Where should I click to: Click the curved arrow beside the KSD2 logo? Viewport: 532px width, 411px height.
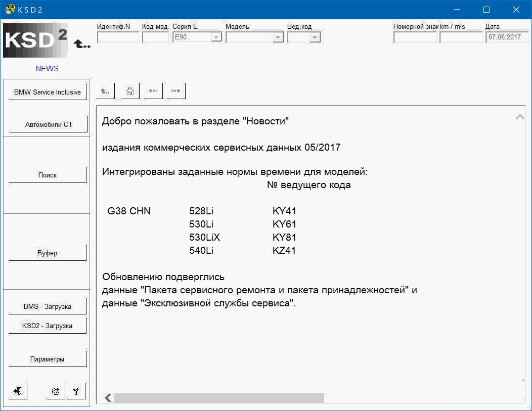coord(81,44)
